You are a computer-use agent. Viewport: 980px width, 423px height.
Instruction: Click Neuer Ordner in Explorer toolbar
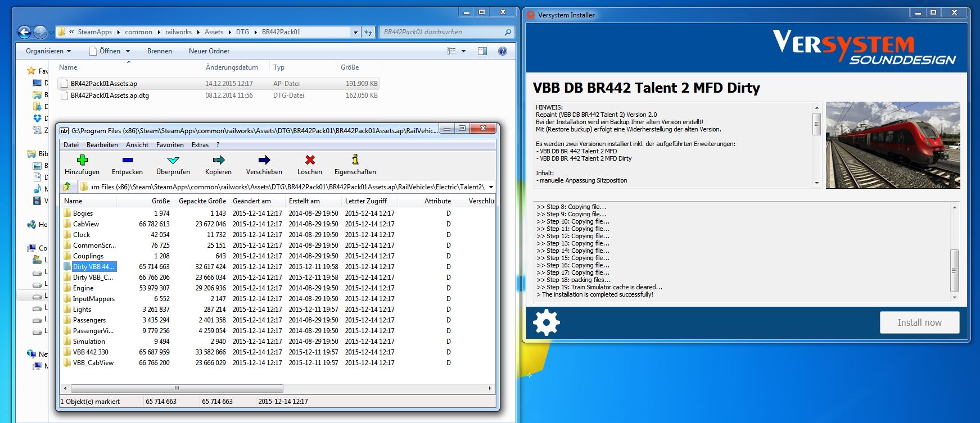pos(209,51)
